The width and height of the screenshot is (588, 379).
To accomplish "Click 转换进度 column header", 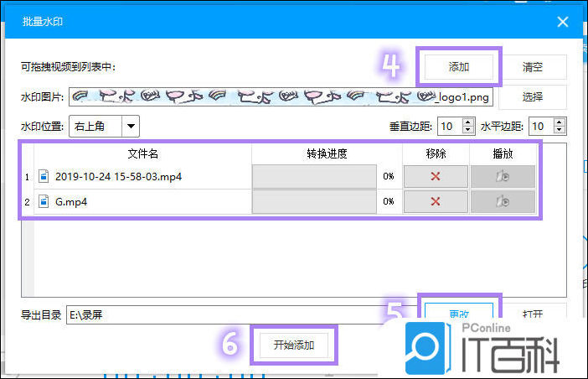I will [x=327, y=153].
